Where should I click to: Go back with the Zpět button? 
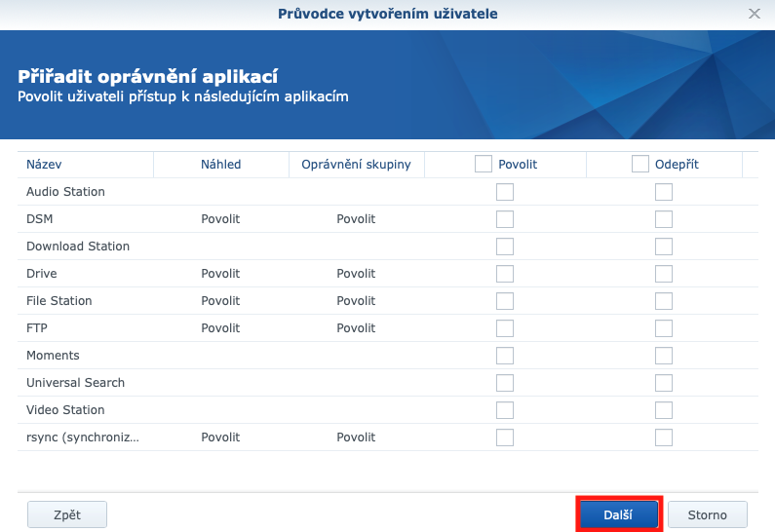pos(66,513)
